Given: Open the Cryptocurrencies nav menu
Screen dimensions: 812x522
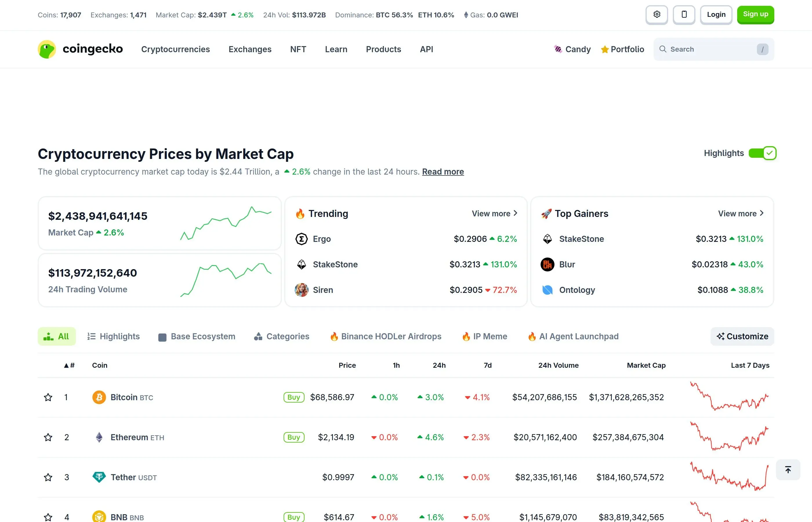Looking at the screenshot, I should (x=175, y=49).
